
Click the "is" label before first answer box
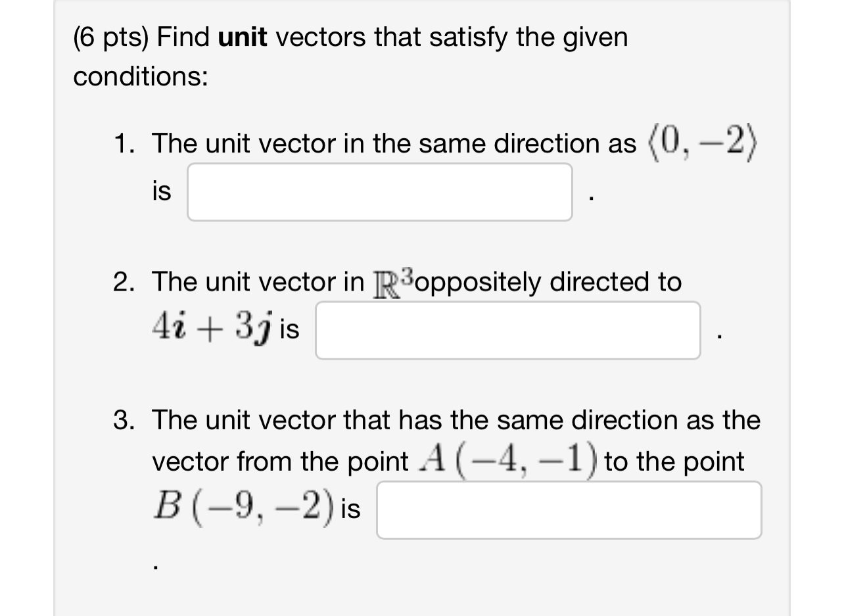point(161,192)
